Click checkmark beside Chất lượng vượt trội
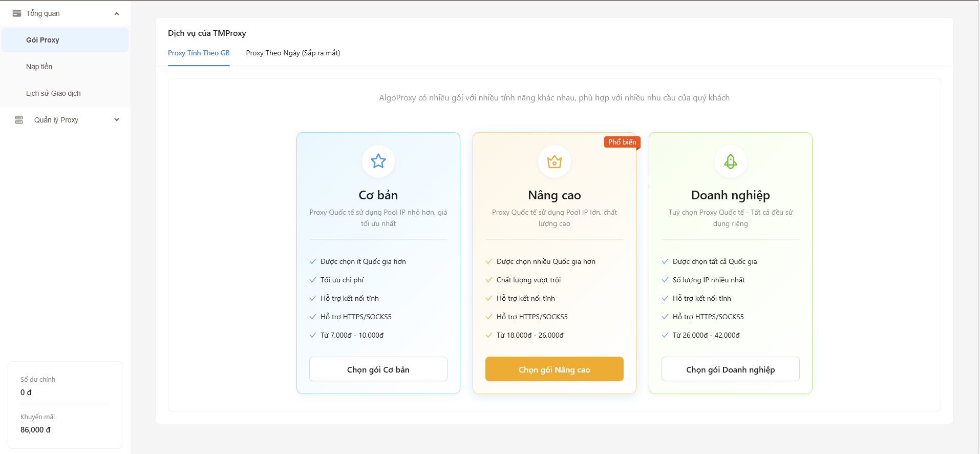This screenshot has height=454, width=980. coord(489,280)
